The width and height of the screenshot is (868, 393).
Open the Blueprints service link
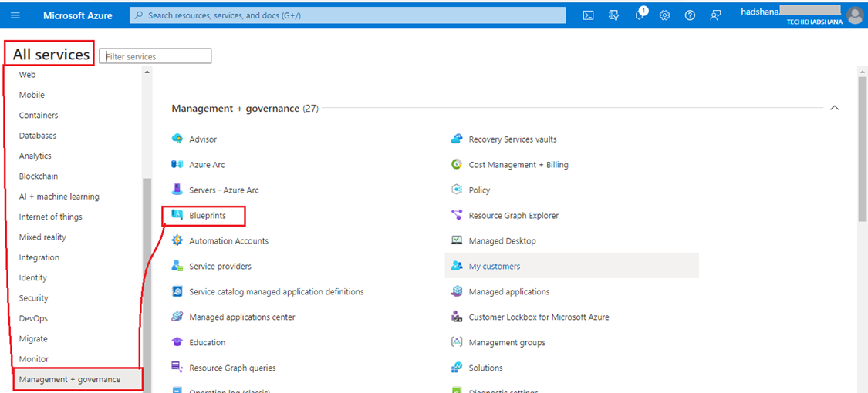coord(208,215)
